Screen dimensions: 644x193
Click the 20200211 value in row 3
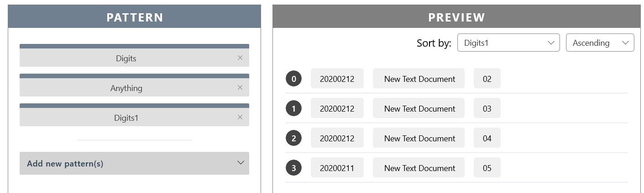point(337,168)
